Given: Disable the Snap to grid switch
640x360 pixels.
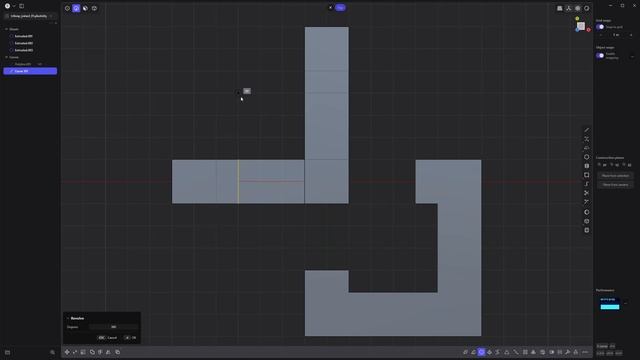Looking at the screenshot, I should pos(600,27).
